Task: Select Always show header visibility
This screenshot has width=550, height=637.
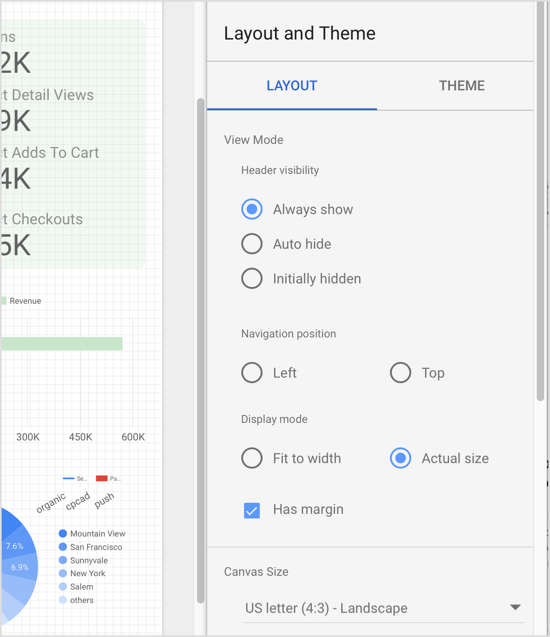Action: pyautogui.click(x=252, y=209)
